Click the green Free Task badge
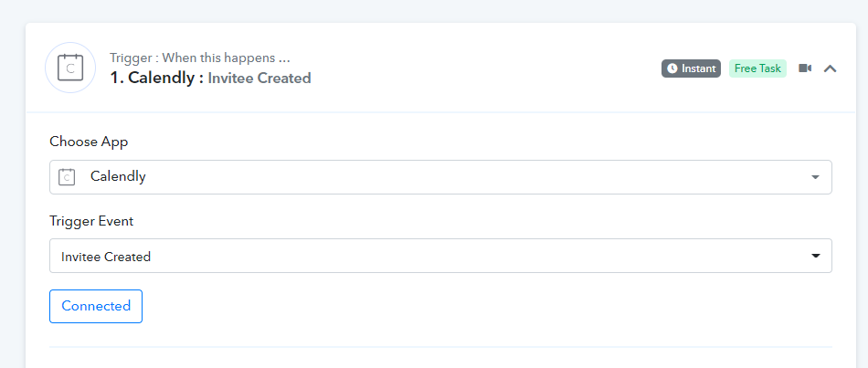 pos(757,68)
